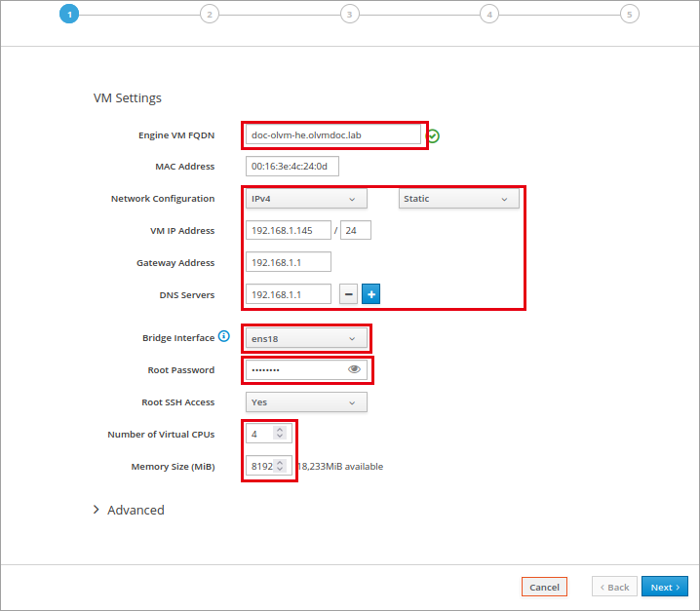Open the ens18 bridge interface dropdown
The image size is (700, 611).
(306, 339)
